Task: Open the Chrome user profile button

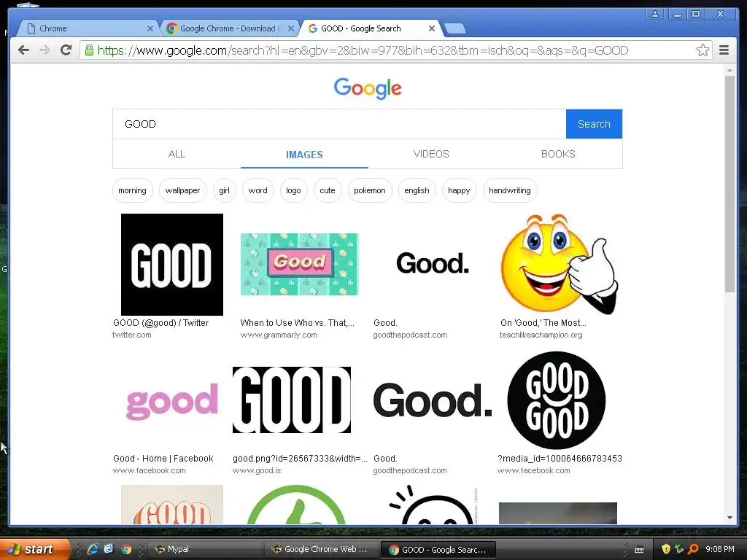Action: (655, 14)
